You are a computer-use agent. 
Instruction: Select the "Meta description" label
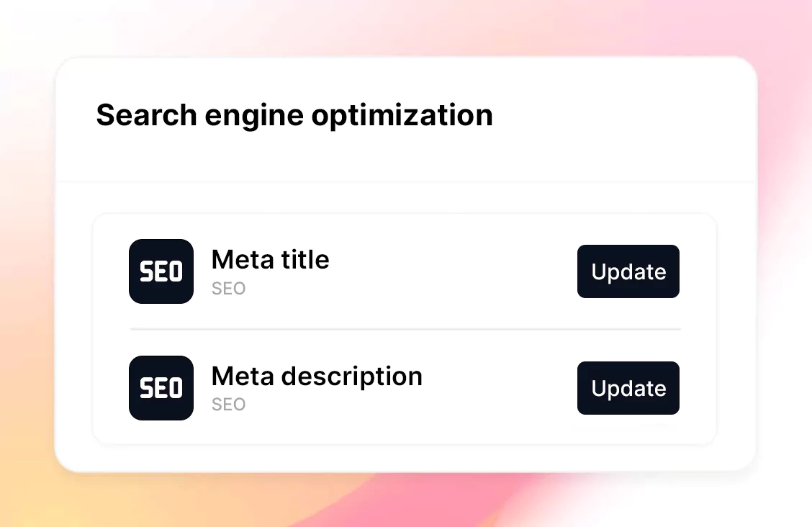pyautogui.click(x=317, y=377)
